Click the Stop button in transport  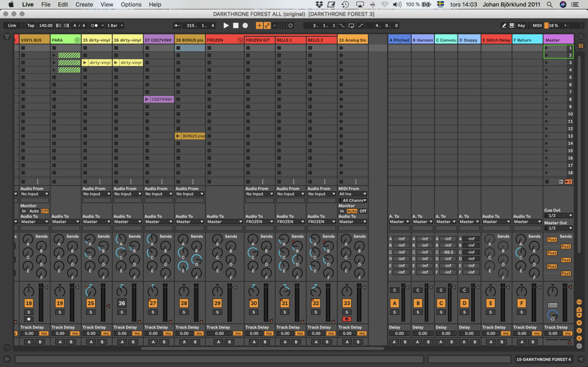tap(236, 25)
